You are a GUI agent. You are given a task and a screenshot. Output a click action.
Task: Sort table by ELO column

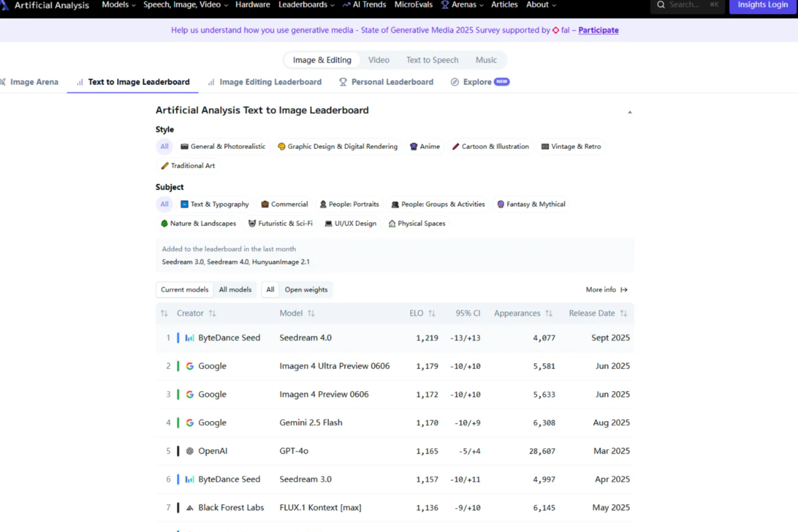pos(423,313)
